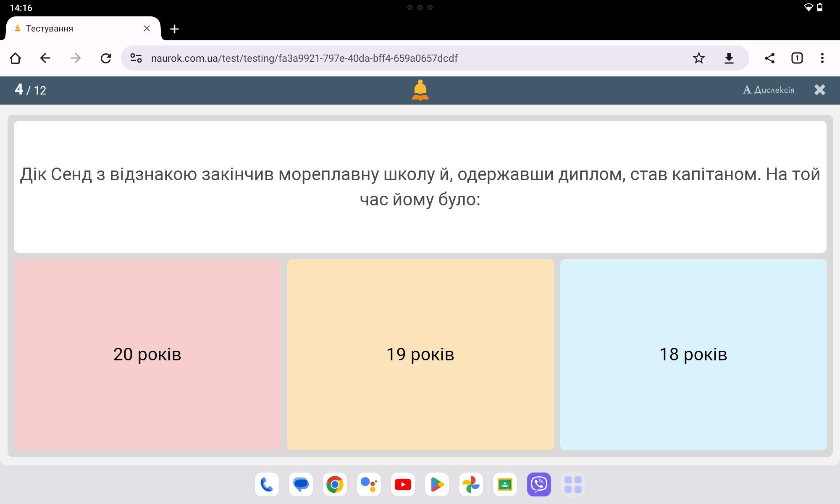The image size is (840, 504).
Task: Select the Тестування tab
Action: coord(76,29)
